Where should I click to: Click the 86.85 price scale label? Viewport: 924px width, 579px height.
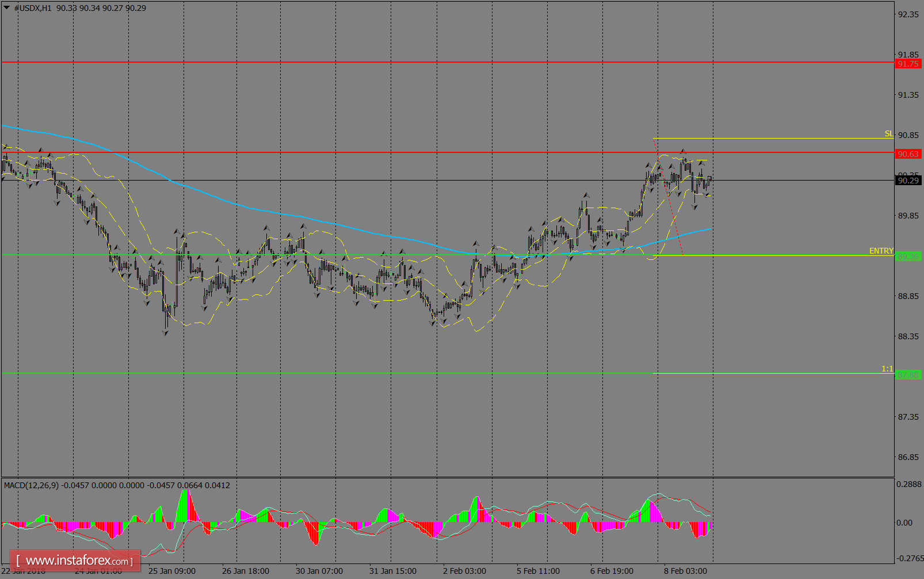(908, 457)
